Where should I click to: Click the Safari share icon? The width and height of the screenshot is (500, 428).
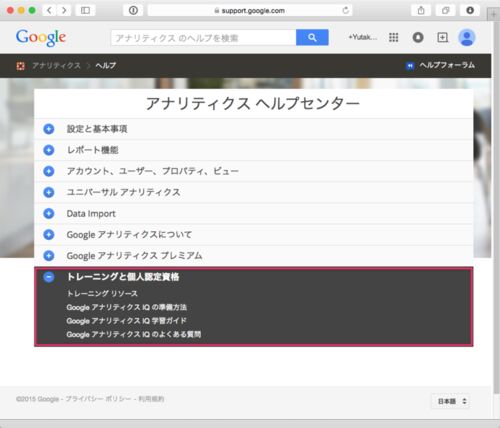coord(421,10)
